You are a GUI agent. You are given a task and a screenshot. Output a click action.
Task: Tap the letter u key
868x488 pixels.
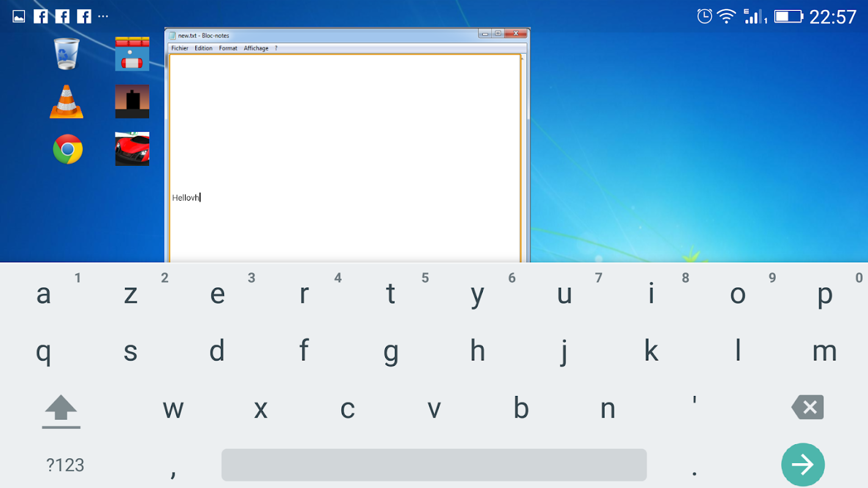[564, 294]
